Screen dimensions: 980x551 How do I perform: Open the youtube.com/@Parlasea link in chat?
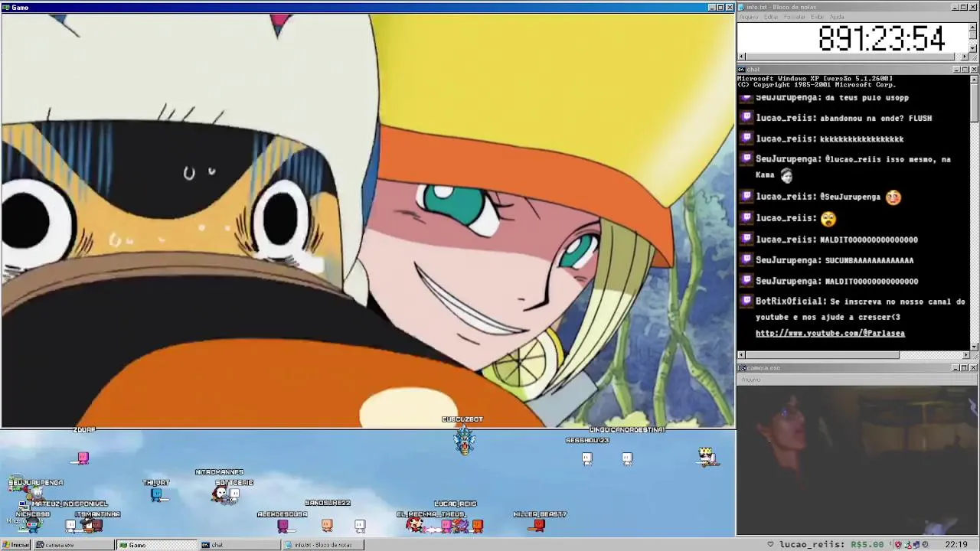pos(830,334)
